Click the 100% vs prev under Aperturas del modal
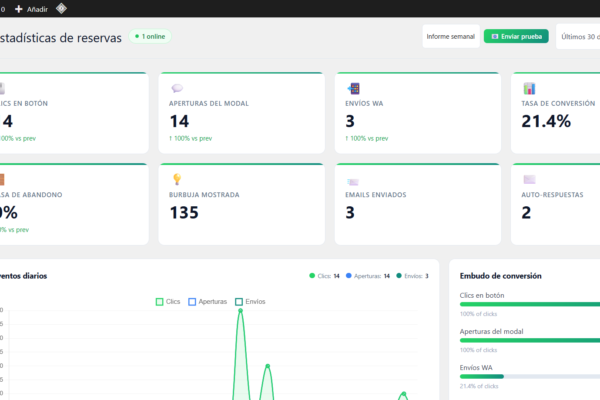600x400 pixels. [x=191, y=138]
